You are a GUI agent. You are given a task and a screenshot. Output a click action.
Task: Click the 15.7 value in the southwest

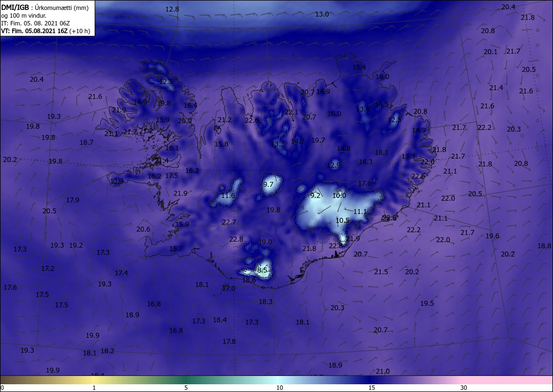(x=176, y=249)
